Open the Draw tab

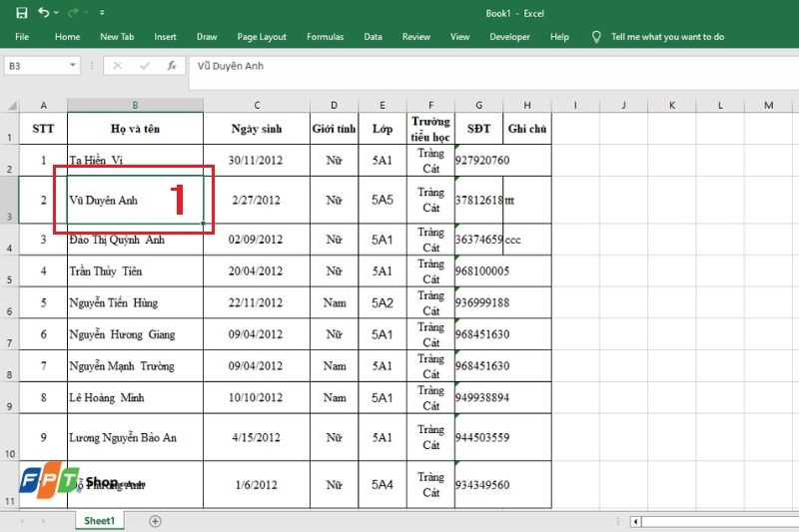coord(207,37)
